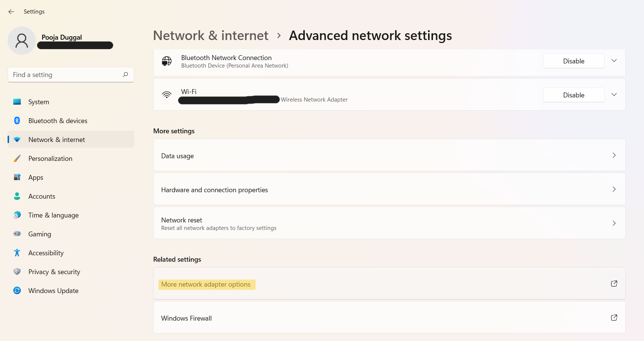
Task: Click the Personalization paintbrush icon
Action: click(17, 158)
